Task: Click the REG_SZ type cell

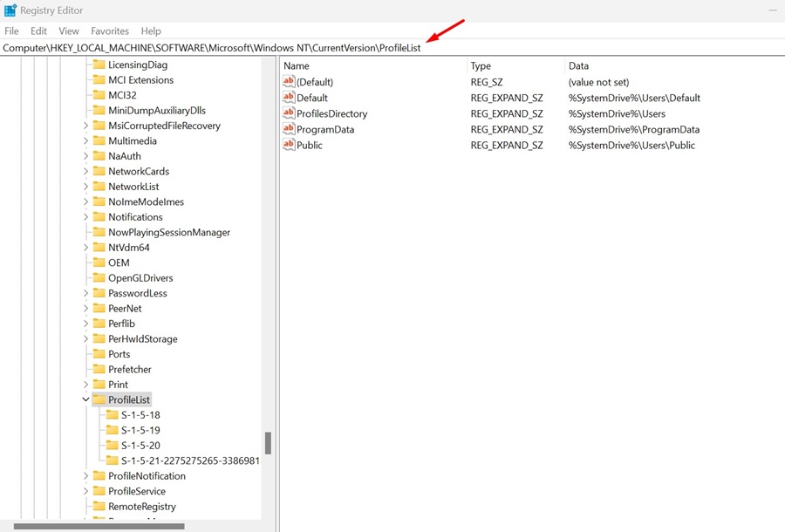Action: (x=487, y=82)
